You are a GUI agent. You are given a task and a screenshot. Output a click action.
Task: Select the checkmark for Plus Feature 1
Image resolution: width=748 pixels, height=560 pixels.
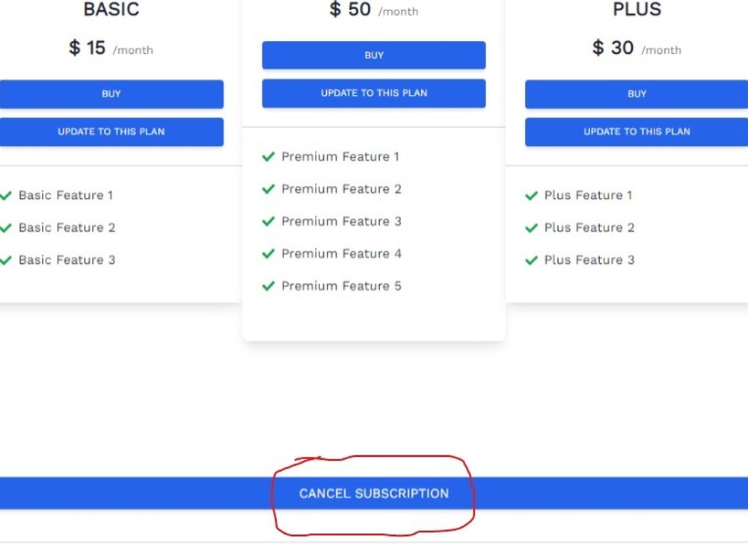coord(531,195)
